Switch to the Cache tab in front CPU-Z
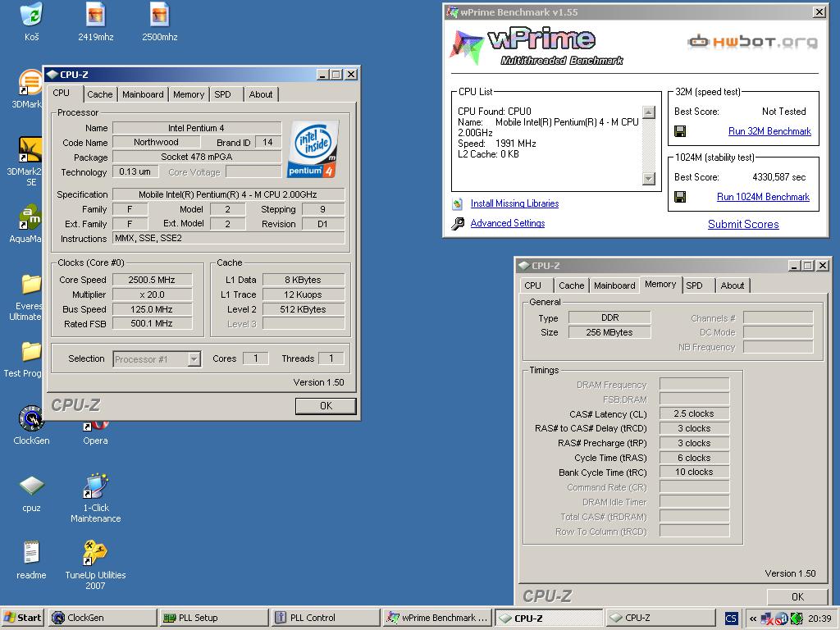The image size is (840, 630). click(99, 94)
